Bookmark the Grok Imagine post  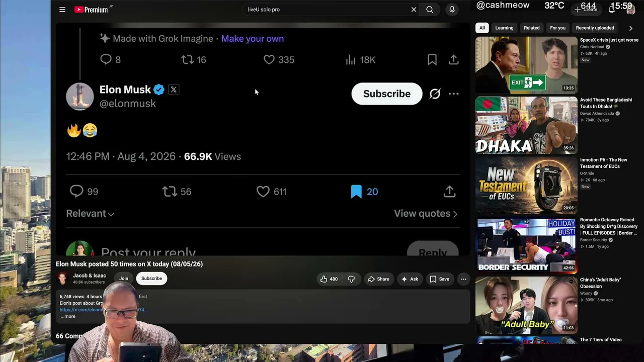(432, 60)
